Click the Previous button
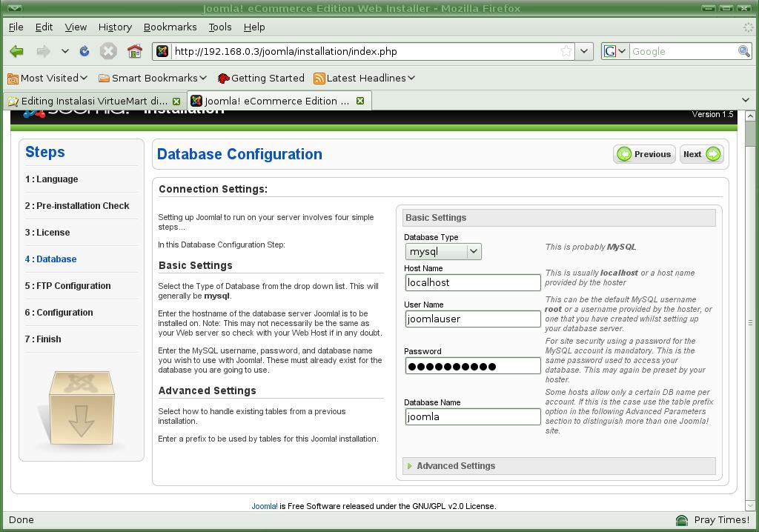The width and height of the screenshot is (759, 532). [x=644, y=154]
